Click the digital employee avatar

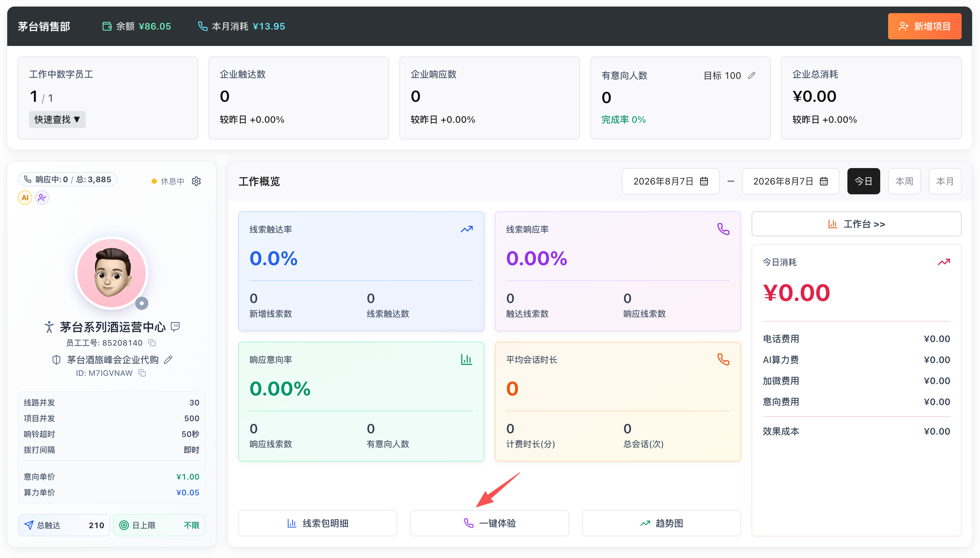click(x=112, y=273)
